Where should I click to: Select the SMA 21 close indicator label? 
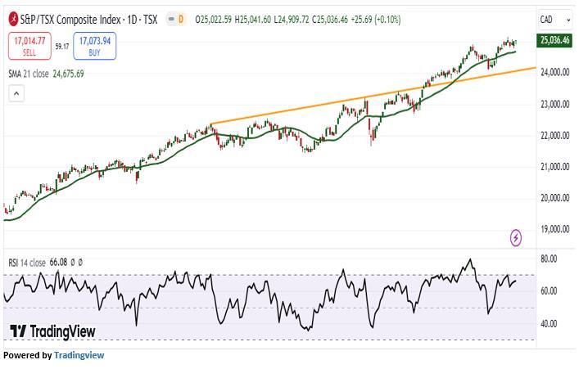click(x=29, y=74)
